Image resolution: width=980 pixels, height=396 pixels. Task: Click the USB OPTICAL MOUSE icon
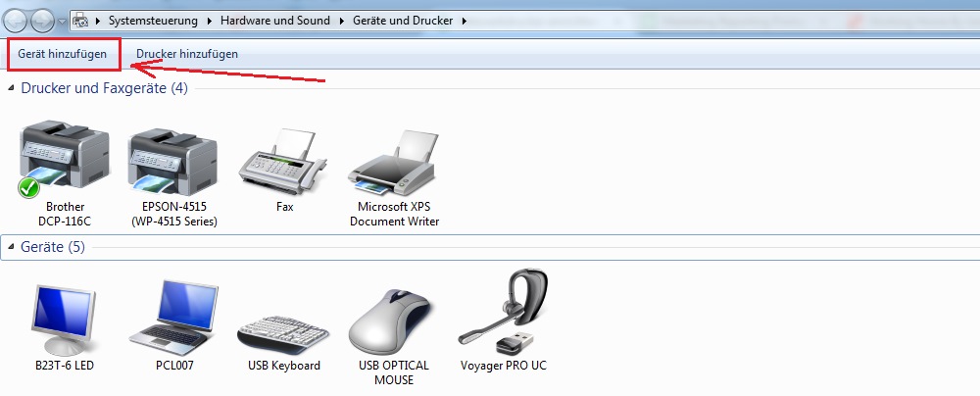[x=394, y=319]
